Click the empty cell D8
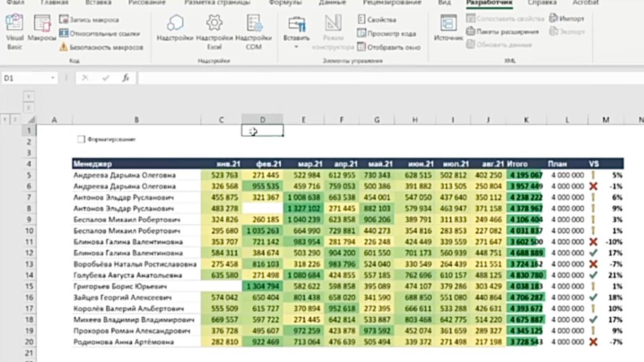This screenshot has width=644, height=362. tap(262, 208)
